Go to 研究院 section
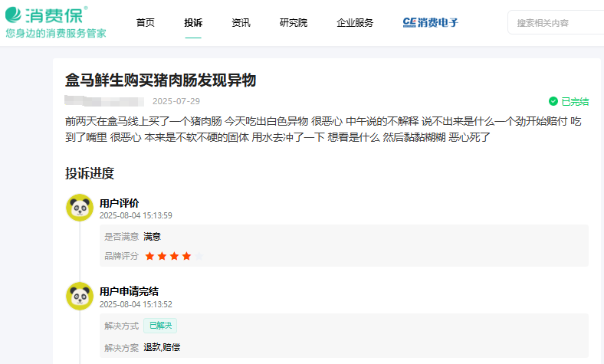Viewport: 604px width, 364px height. 293,23
